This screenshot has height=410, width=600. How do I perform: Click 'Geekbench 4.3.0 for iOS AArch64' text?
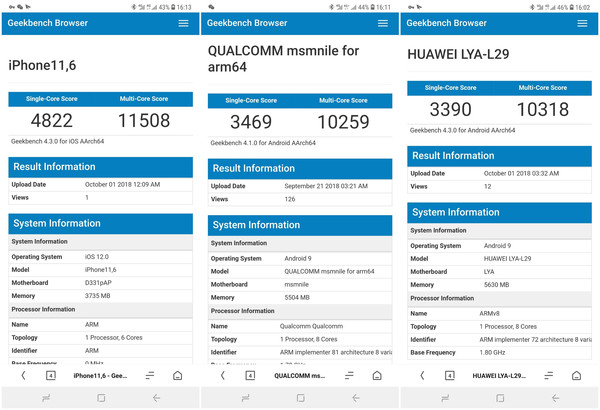pyautogui.click(x=57, y=141)
